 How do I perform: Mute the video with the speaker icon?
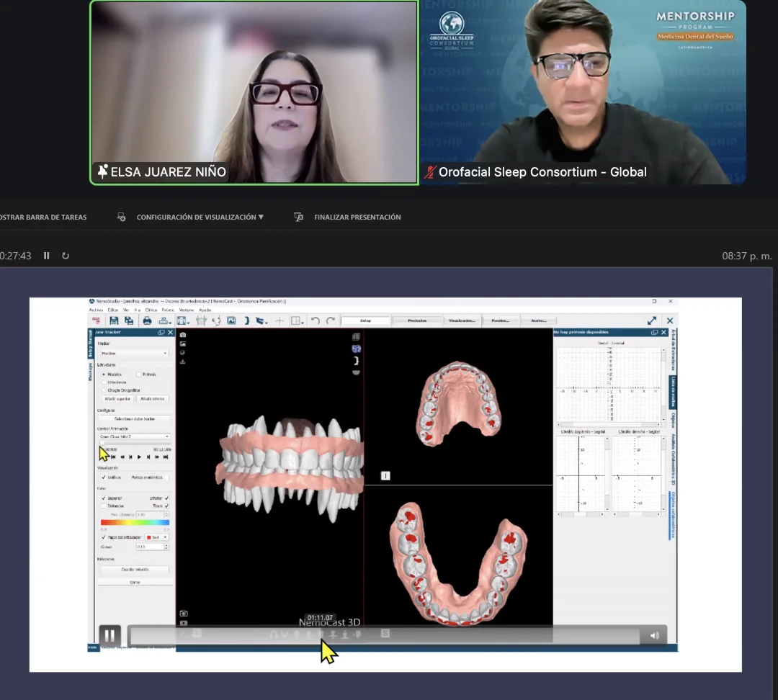tap(655, 635)
